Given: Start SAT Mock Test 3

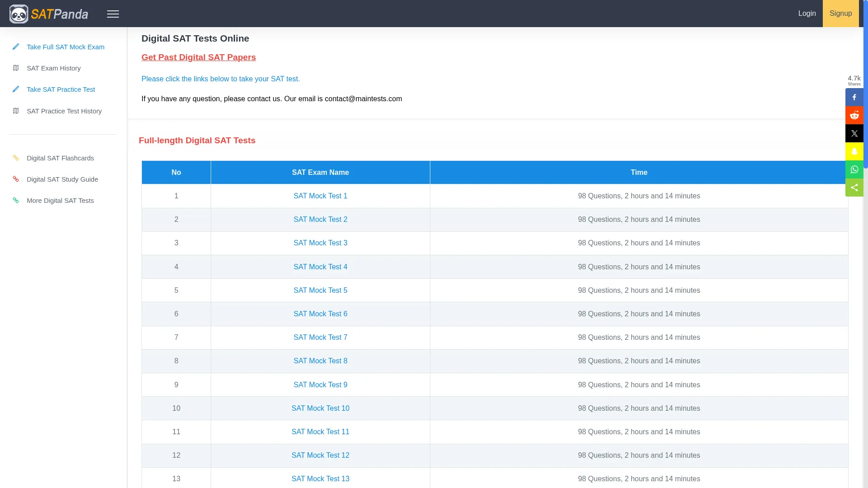Looking at the screenshot, I should coord(321,243).
